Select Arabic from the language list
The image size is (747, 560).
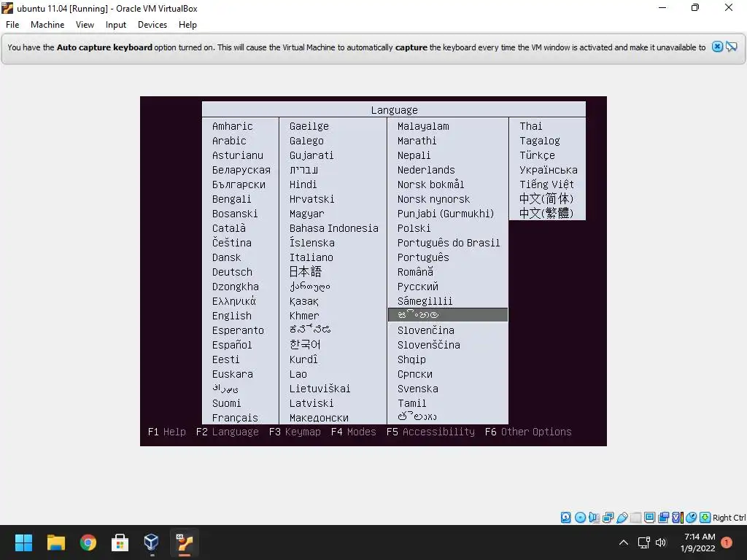tap(228, 141)
